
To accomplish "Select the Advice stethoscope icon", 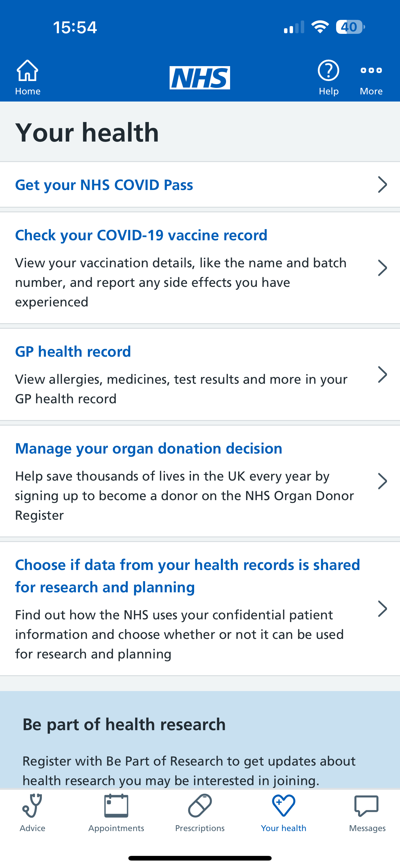I will tap(32, 806).
